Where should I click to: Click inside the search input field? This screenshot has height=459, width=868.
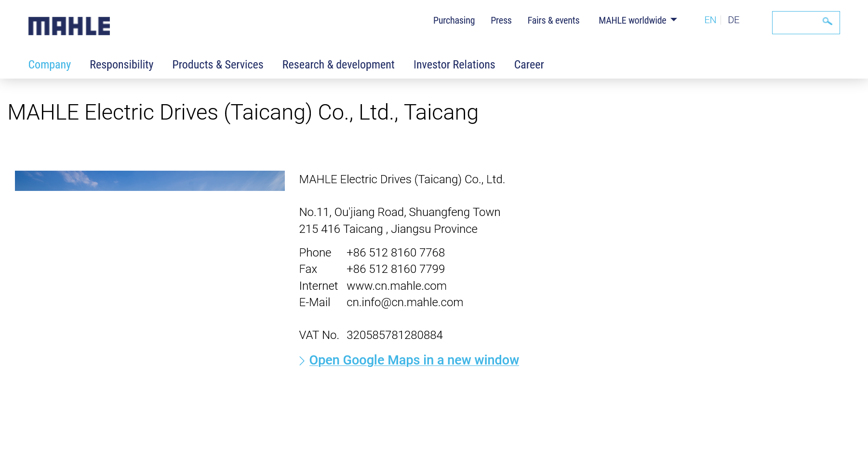[x=796, y=23]
